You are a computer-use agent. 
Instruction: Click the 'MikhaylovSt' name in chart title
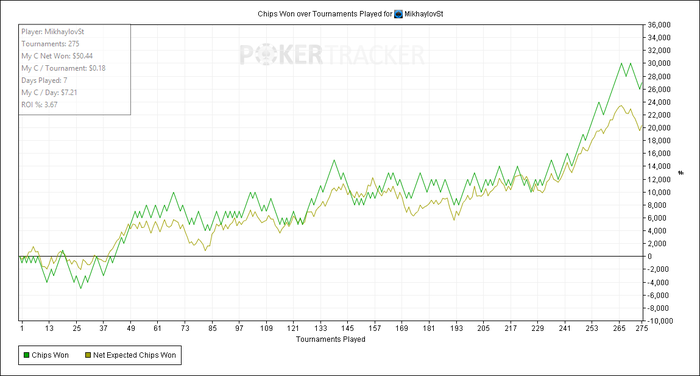424,14
